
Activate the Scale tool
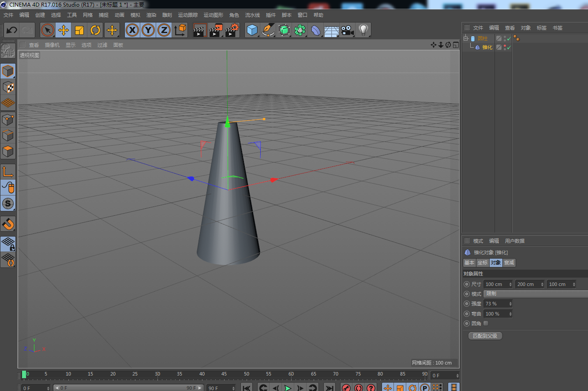[x=79, y=30]
